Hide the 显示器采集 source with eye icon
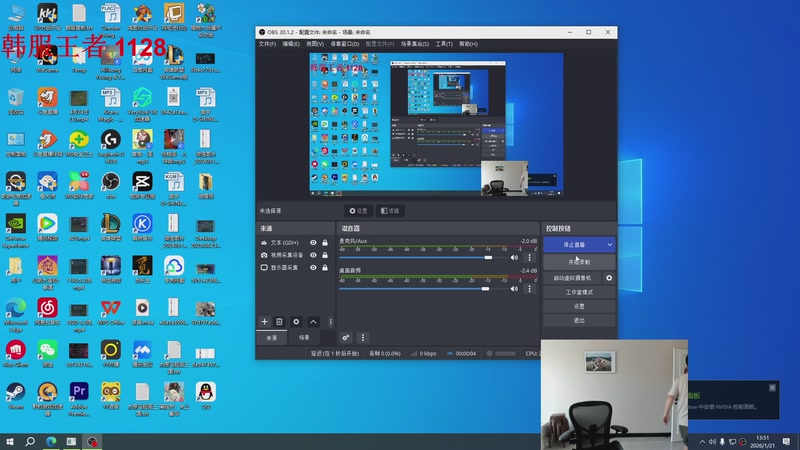Viewport: 800px width, 450px height. (x=313, y=267)
